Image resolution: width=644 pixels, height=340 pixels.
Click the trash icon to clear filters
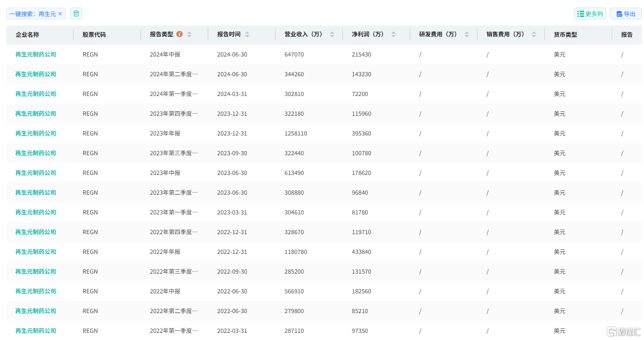tap(76, 14)
